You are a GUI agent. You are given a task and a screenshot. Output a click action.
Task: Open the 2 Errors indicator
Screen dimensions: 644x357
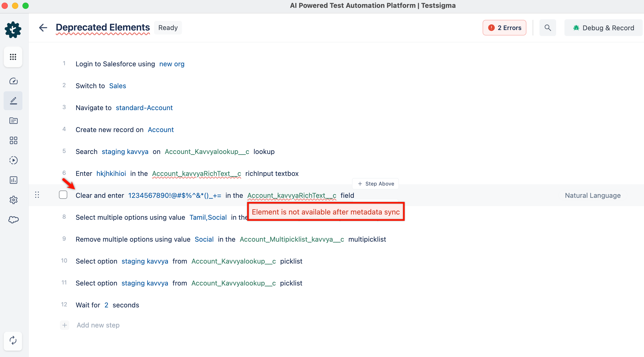click(504, 28)
